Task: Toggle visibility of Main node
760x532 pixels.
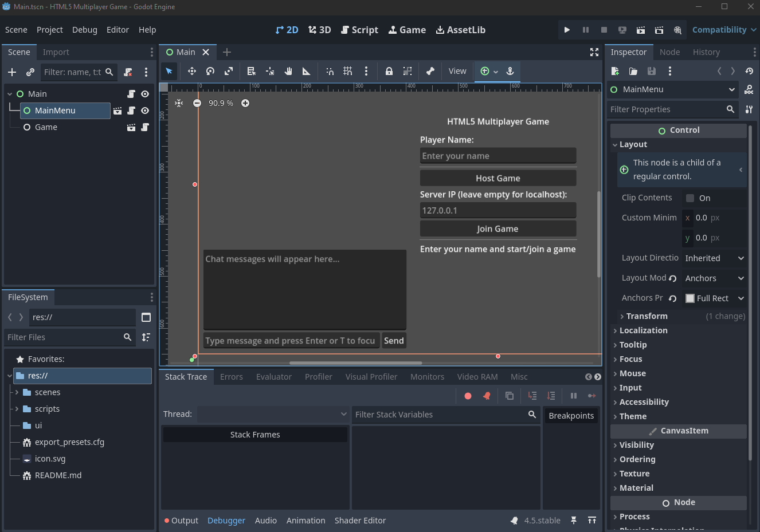Action: (x=145, y=94)
